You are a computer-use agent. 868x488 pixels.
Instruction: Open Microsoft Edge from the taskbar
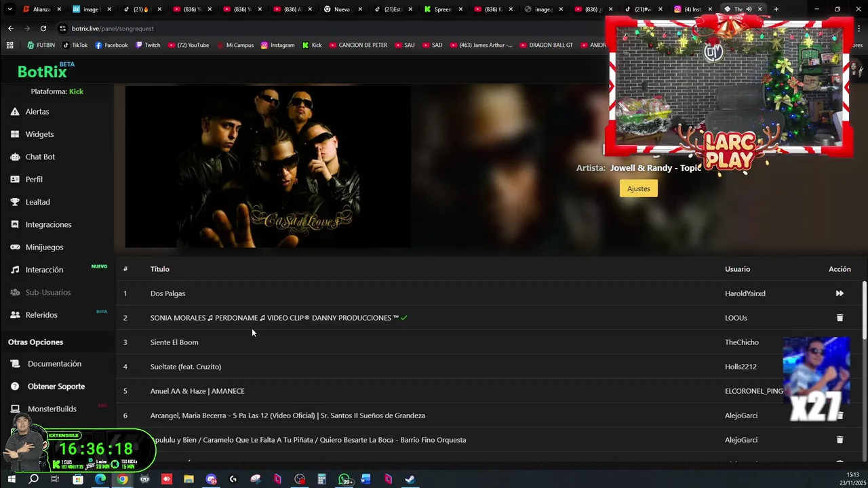(100, 479)
